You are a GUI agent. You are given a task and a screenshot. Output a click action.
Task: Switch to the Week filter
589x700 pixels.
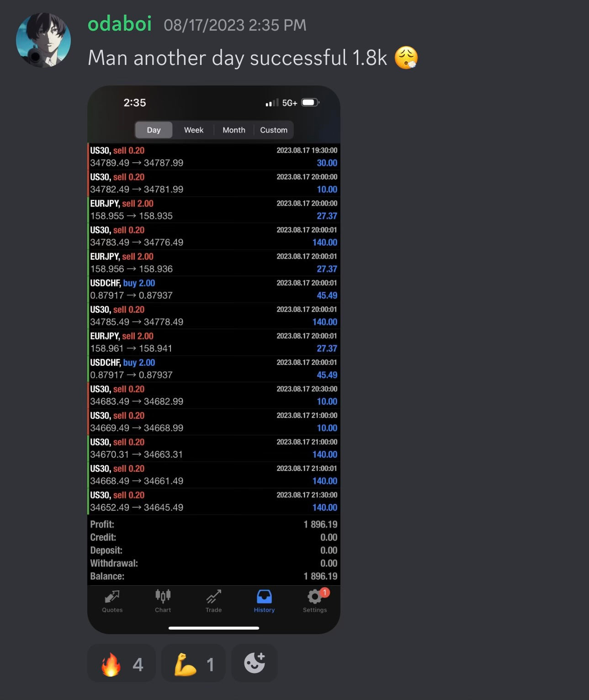click(x=194, y=130)
